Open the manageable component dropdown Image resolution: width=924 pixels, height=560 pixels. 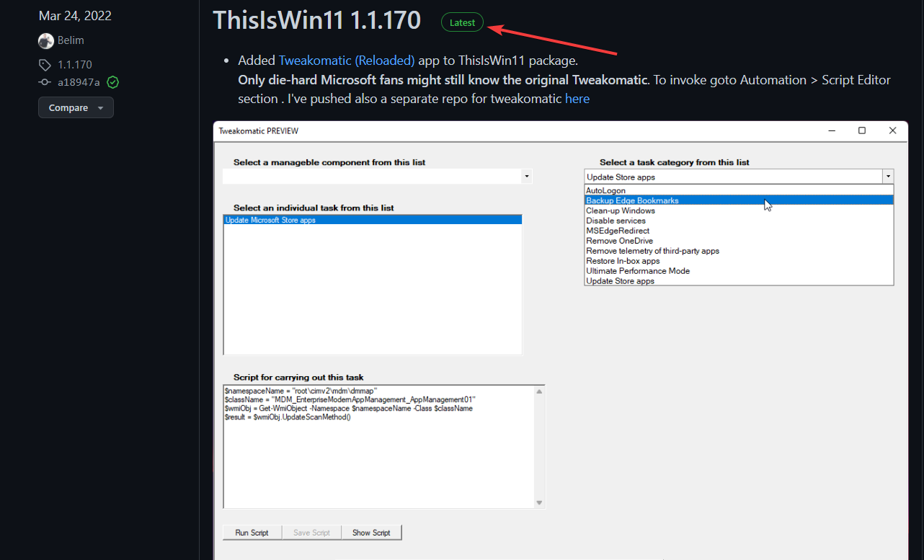[525, 176]
